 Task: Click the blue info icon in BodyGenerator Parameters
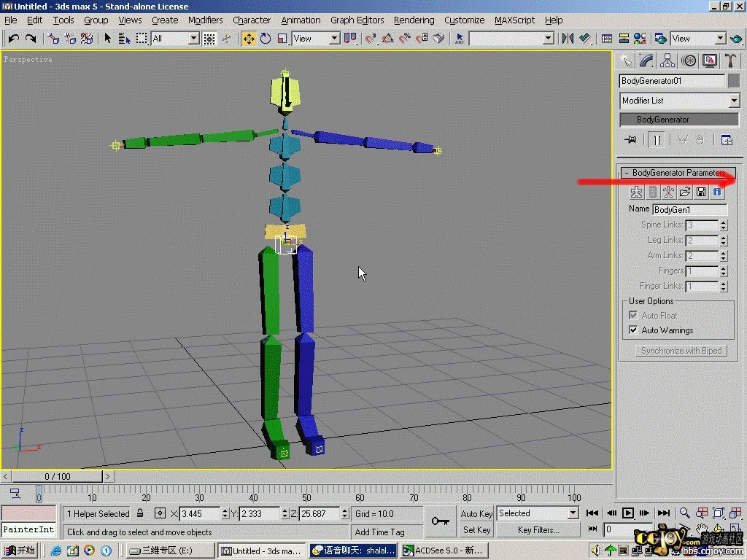tap(717, 192)
